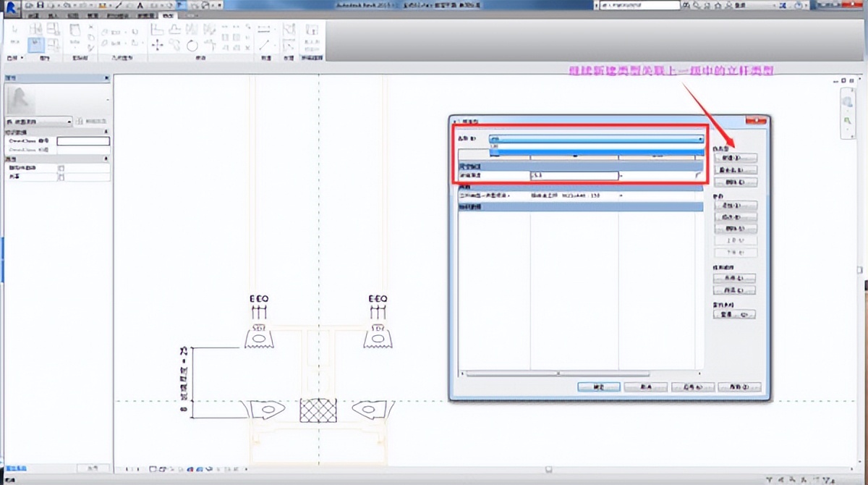This screenshot has width=868, height=485.
Task: Click the OmniClass 编号 input field
Action: [83, 141]
